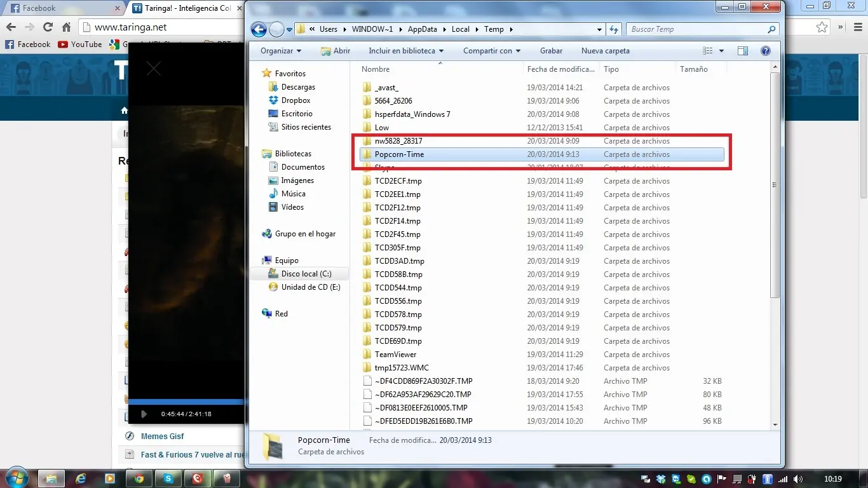Click the video player play button
This screenshot has width=868, height=488.
tap(144, 414)
